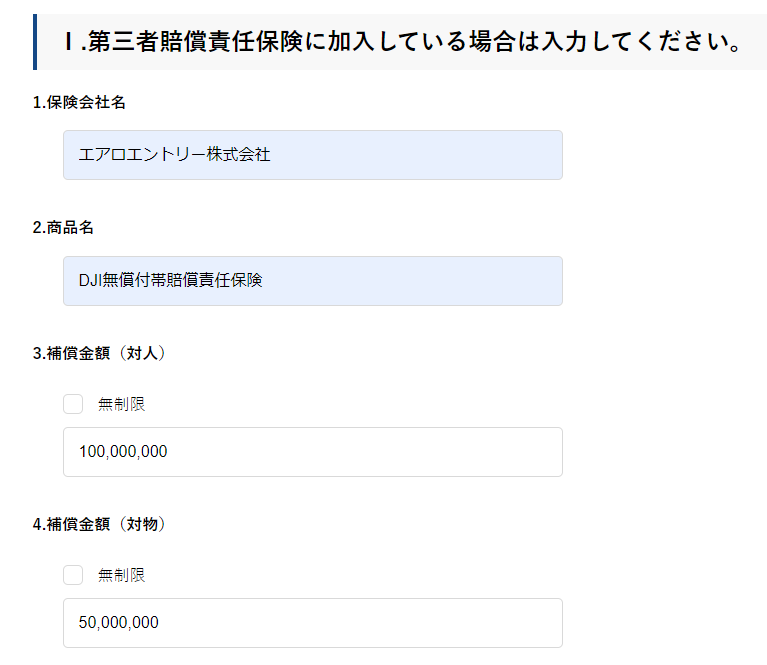The height and width of the screenshot is (665, 767).
Task: Tick the 無制限 checkbox under 補償金額（対物）
Action: (73, 575)
